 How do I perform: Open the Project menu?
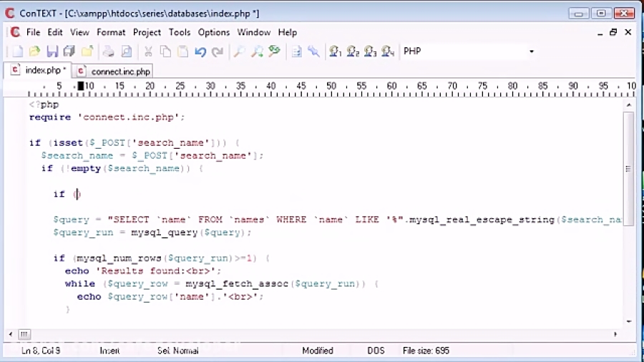pos(147,32)
